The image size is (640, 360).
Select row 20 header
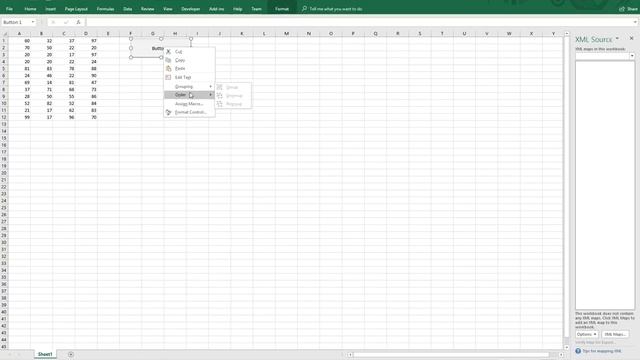point(4,173)
